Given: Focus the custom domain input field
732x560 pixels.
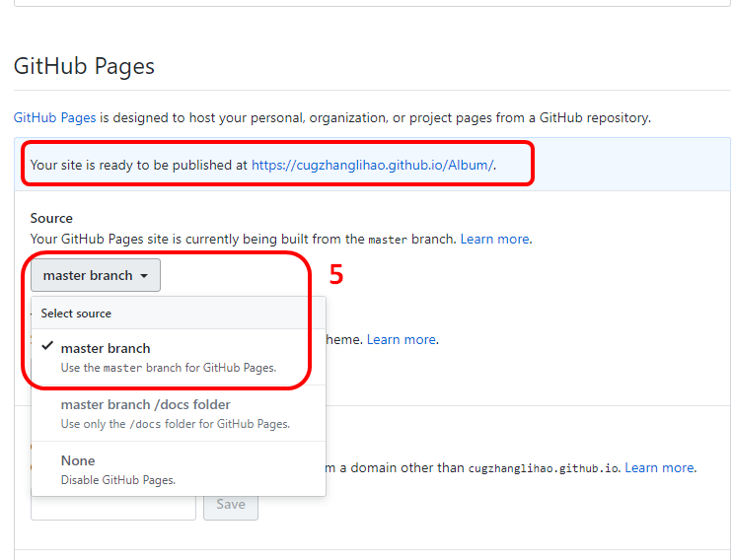Looking at the screenshot, I should pos(113,508).
